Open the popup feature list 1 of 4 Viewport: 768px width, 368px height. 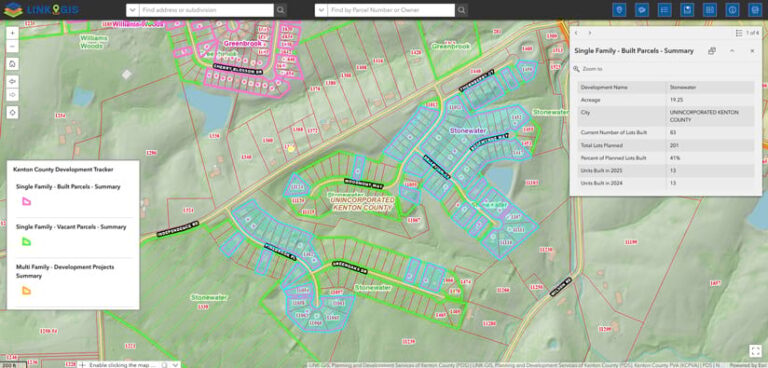[x=747, y=33]
